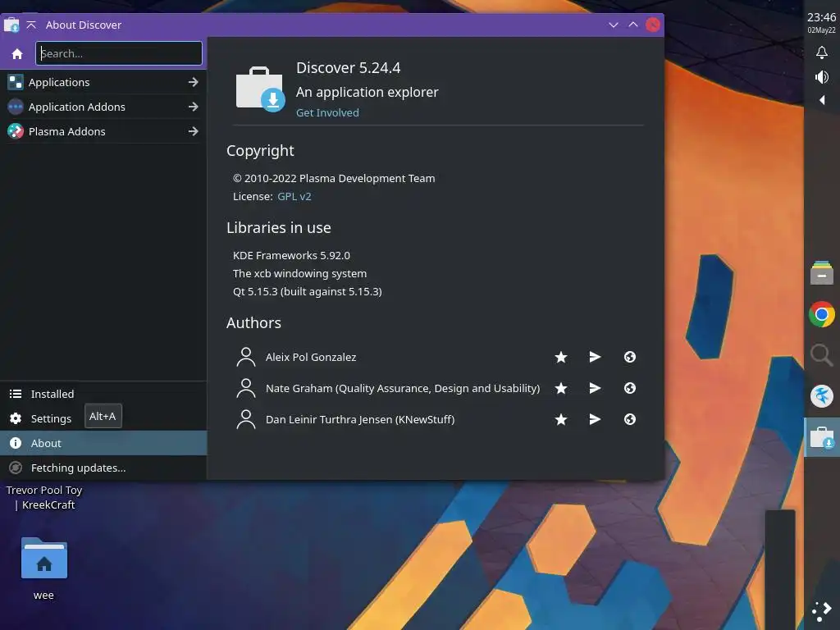840x630 pixels.
Task: Open Dan Leinir Turthra Jensen's website globe
Action: pyautogui.click(x=630, y=419)
